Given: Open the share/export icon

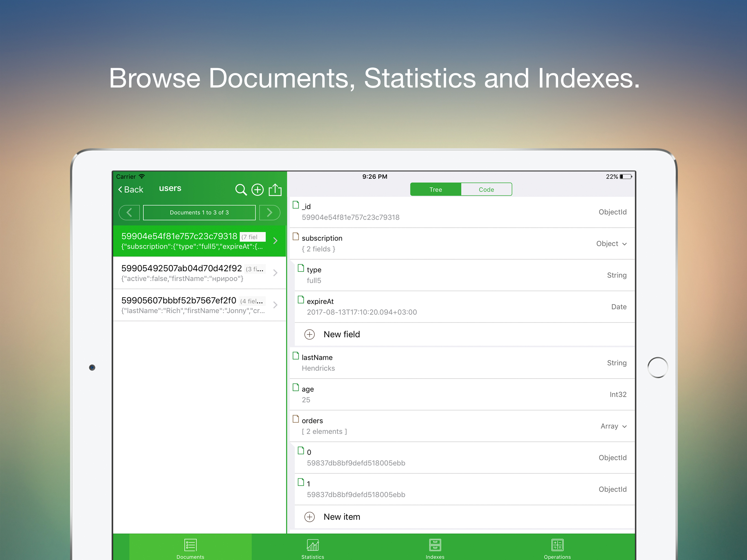Looking at the screenshot, I should coord(275,190).
